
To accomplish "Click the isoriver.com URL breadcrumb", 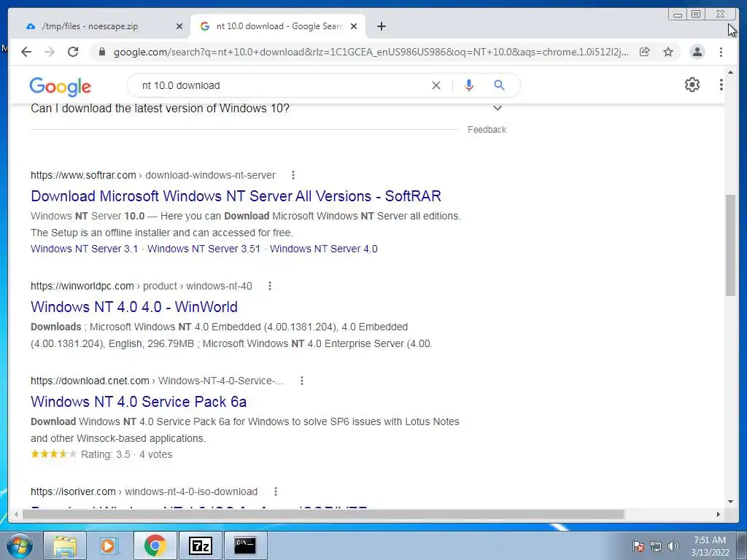I will pos(144,491).
